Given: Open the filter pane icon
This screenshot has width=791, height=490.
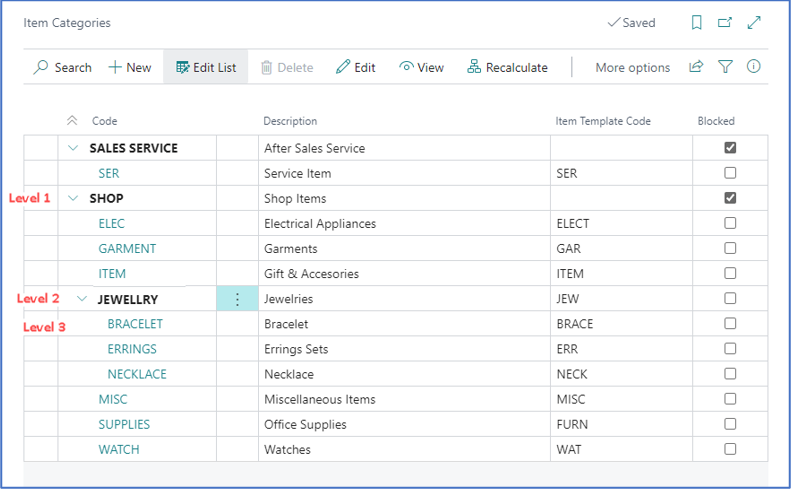Looking at the screenshot, I should click(x=725, y=67).
